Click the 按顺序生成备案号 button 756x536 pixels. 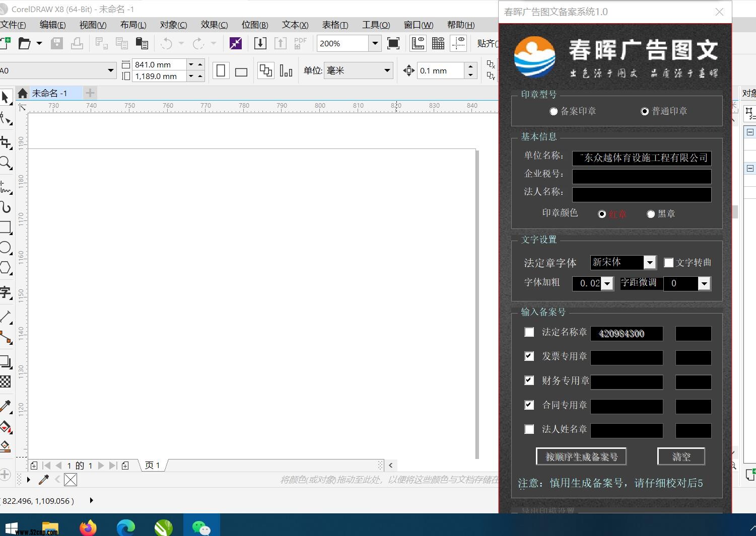click(x=581, y=457)
